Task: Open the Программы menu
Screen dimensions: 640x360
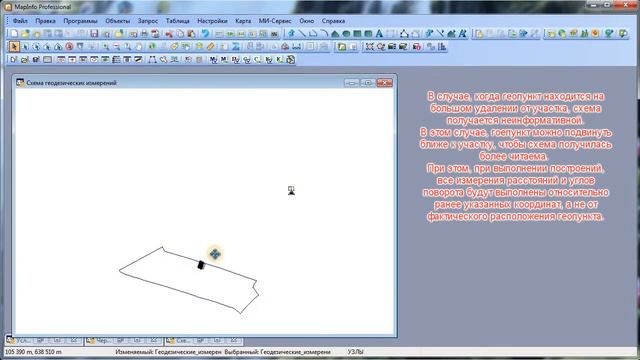Action: [x=80, y=21]
